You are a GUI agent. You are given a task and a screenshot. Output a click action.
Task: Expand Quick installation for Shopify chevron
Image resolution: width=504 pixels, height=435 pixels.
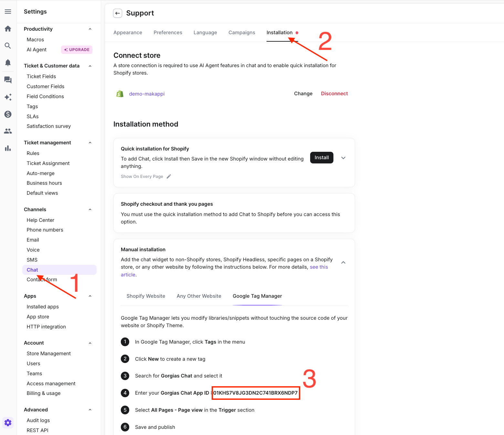pyautogui.click(x=343, y=158)
